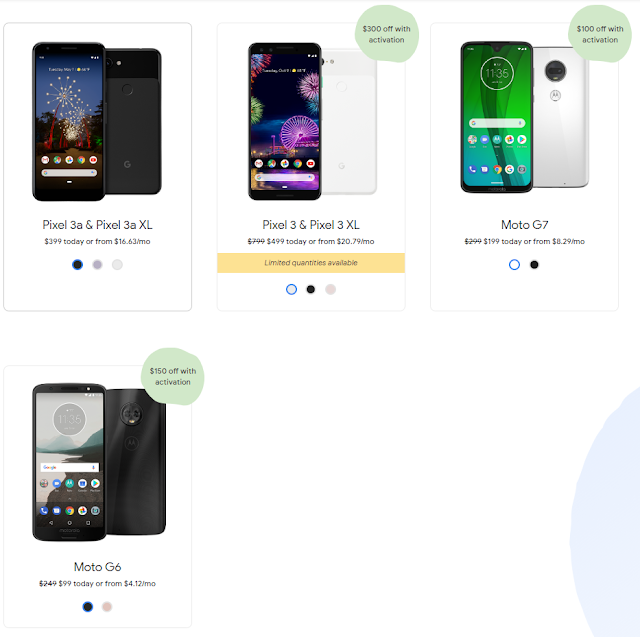Choose purple color for Pixel 3a
The image size is (640, 637).
pyautogui.click(x=97, y=265)
